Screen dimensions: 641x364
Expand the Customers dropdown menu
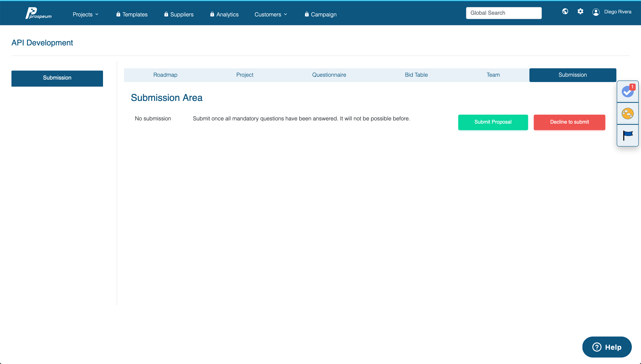tap(271, 14)
